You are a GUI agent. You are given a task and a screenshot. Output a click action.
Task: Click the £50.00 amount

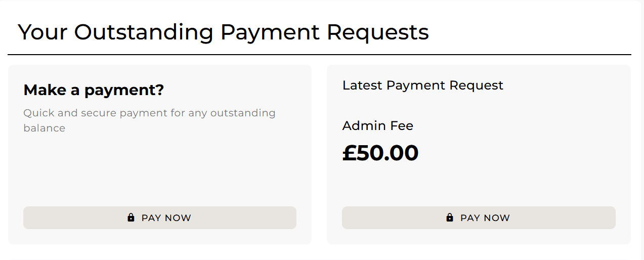point(380,153)
